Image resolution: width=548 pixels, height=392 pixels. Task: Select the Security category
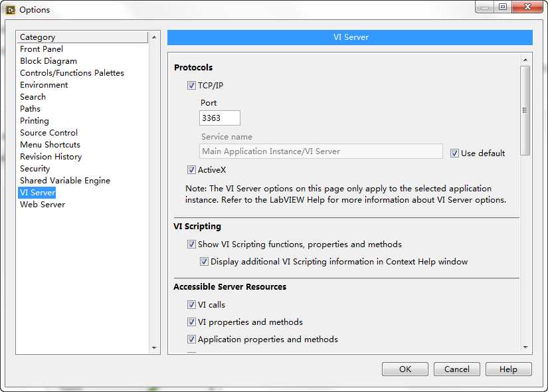tap(35, 169)
